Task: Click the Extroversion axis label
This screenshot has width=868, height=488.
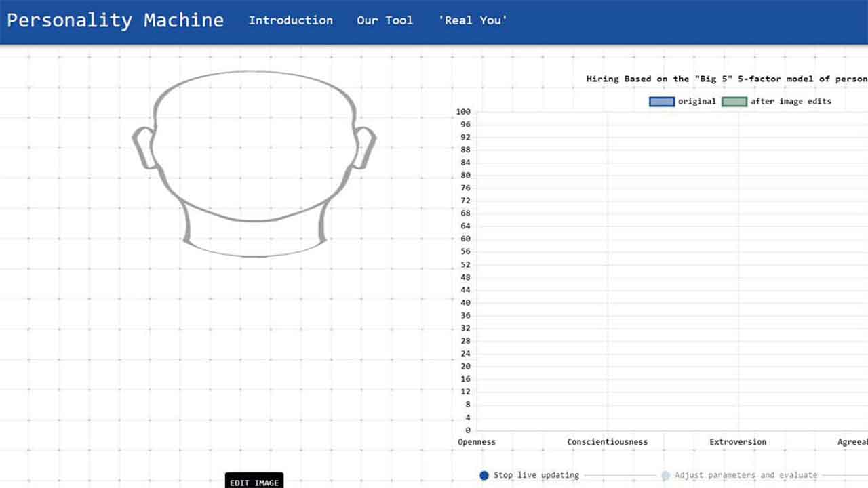Action: click(x=738, y=442)
